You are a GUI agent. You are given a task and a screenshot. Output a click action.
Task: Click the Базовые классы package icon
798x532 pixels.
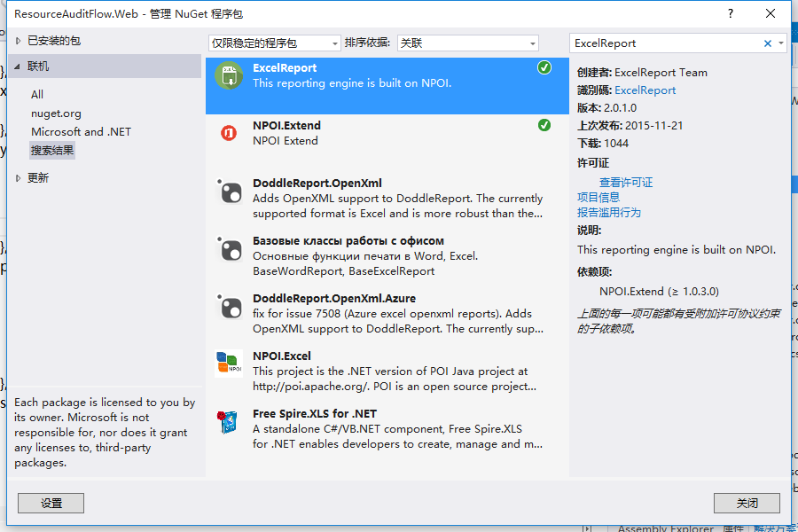point(230,249)
